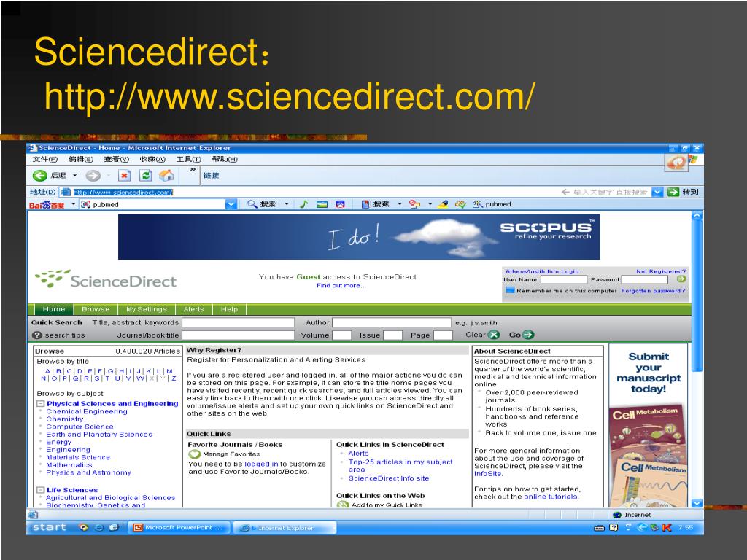Screen dimensions: 747x560
Task: Open Baidu logo dropdown arrow
Action: pos(74,204)
